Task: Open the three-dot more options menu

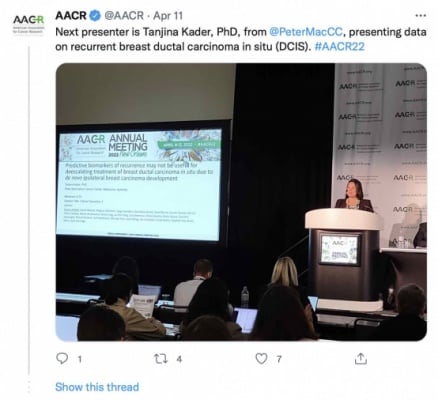Action: tap(421, 15)
